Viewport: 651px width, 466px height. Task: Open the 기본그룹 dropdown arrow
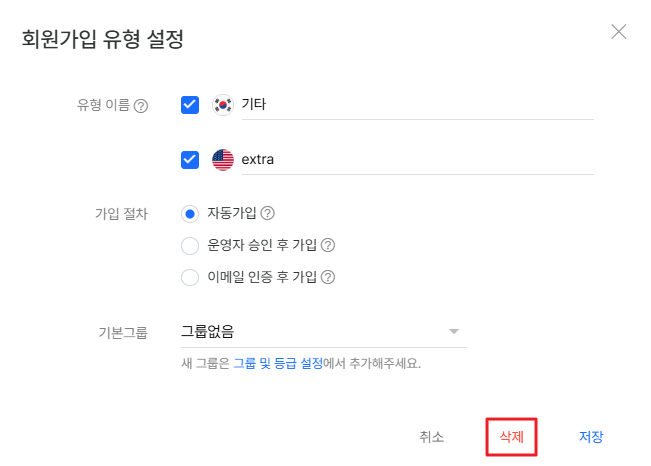coord(454,331)
